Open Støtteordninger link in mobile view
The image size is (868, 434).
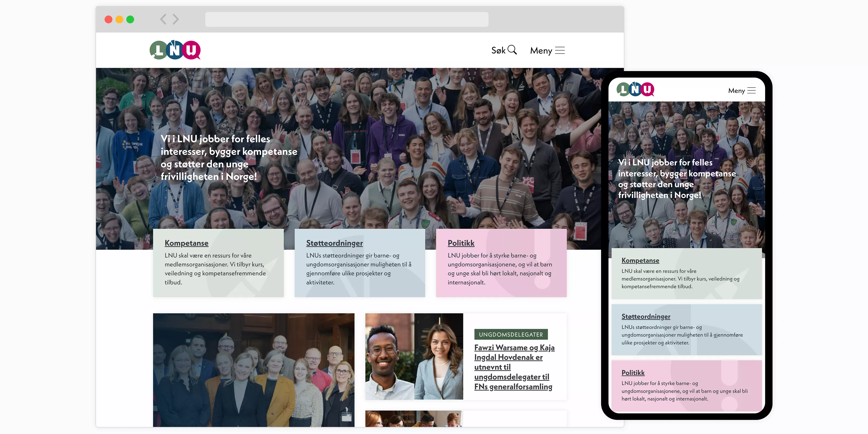646,316
